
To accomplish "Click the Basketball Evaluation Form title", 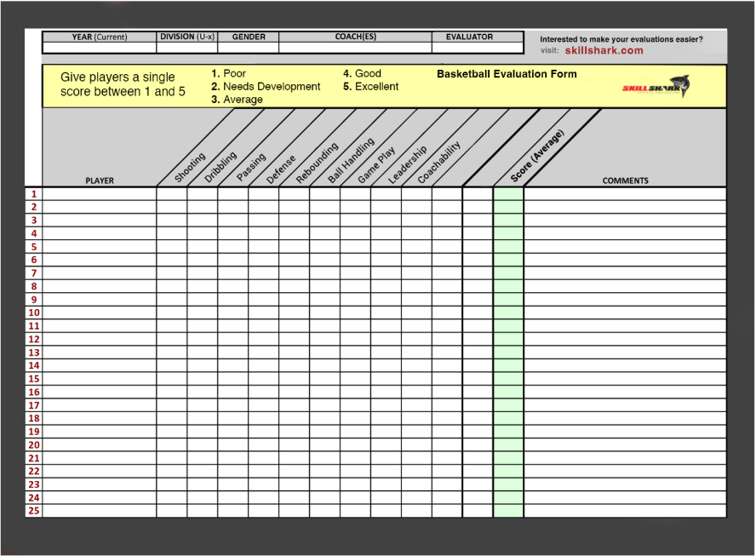I will 507,74.
